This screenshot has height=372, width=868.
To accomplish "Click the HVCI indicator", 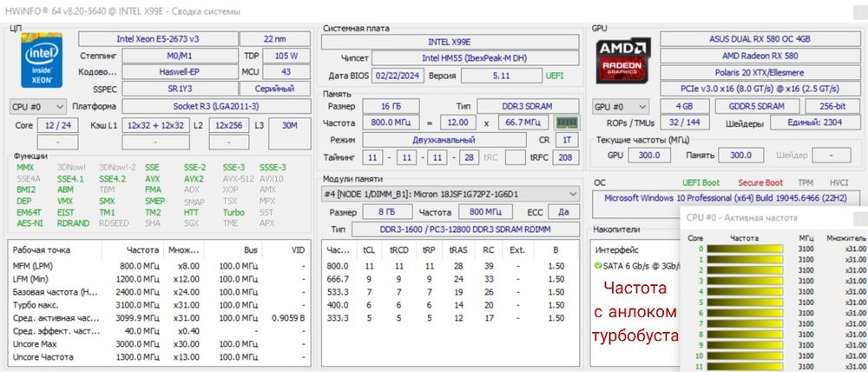I will click(x=838, y=183).
